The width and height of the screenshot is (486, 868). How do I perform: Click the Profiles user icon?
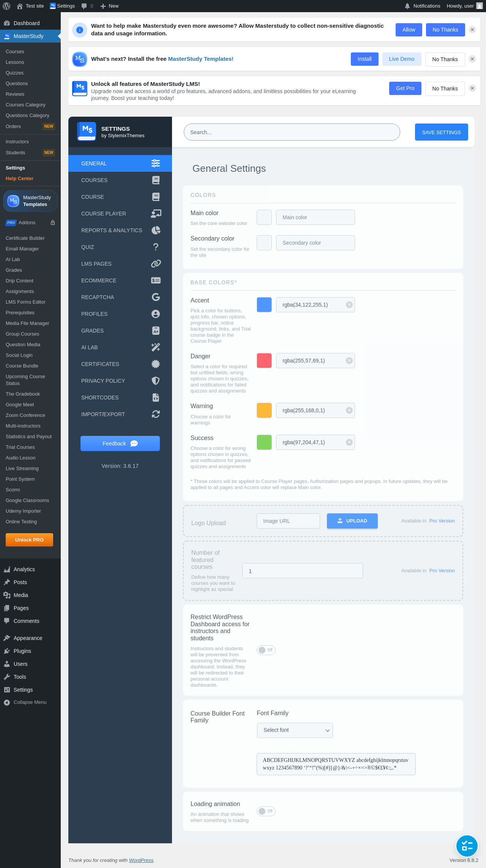coord(156,314)
